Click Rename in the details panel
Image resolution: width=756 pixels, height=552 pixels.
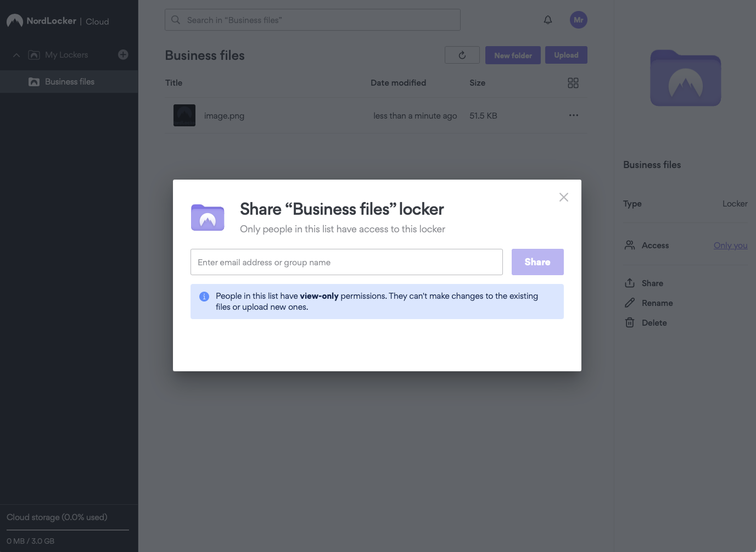pos(657,303)
